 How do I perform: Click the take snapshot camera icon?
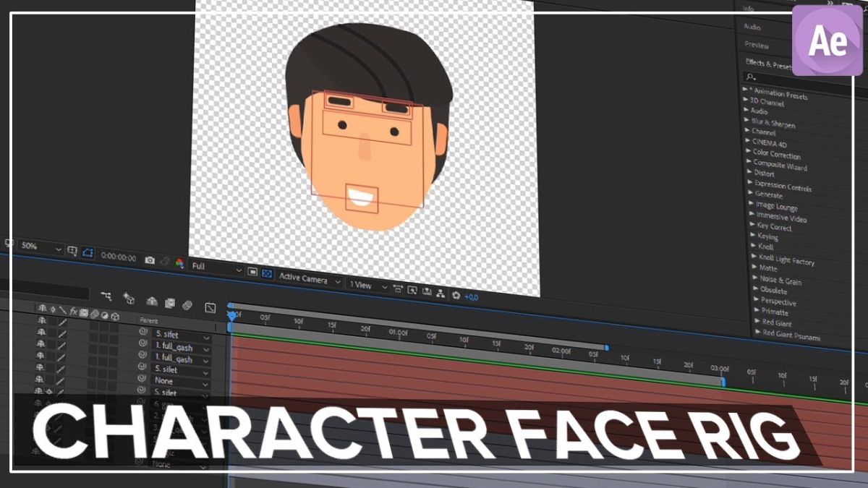150,260
